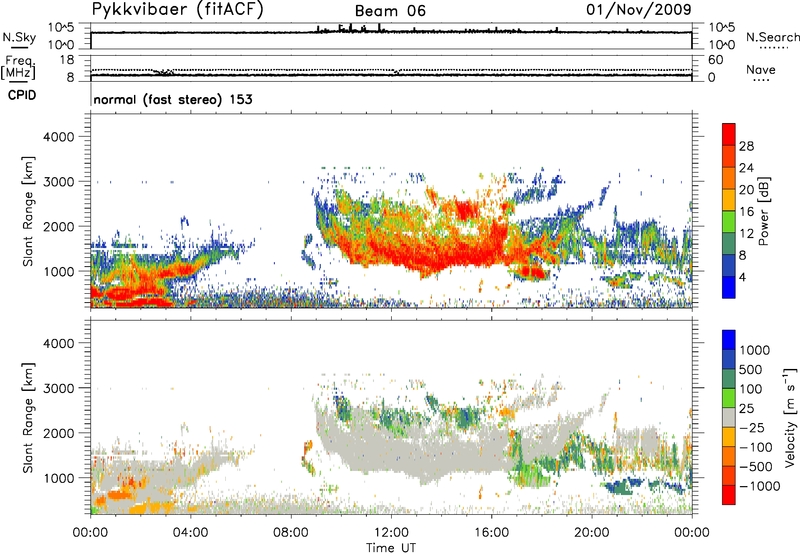Click the 'Beam 06' label
The width and height of the screenshot is (800, 554).
point(390,11)
